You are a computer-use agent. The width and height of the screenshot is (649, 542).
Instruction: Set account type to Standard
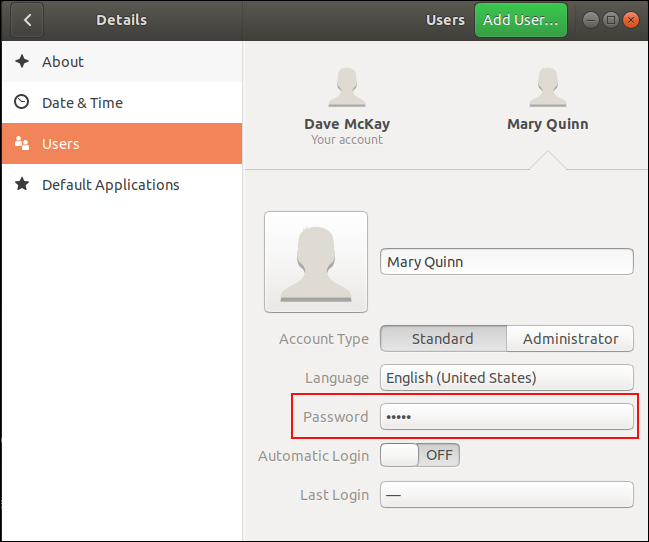pyautogui.click(x=443, y=339)
